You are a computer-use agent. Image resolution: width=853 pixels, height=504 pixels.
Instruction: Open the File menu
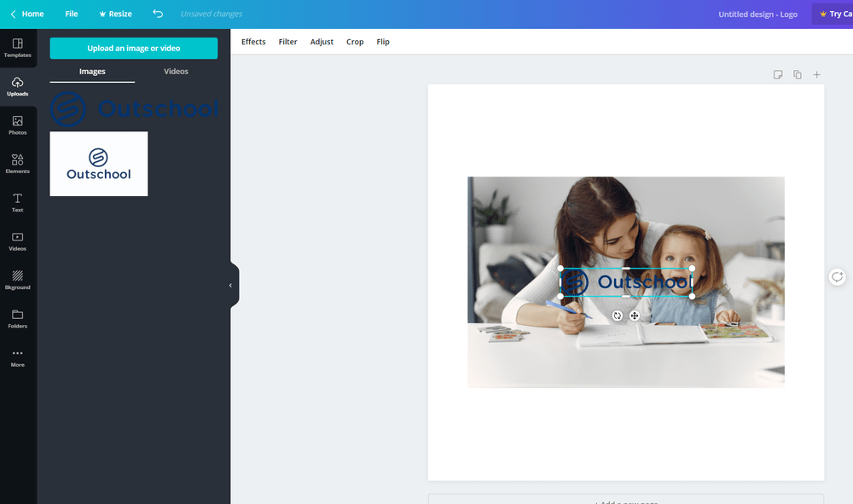click(72, 14)
